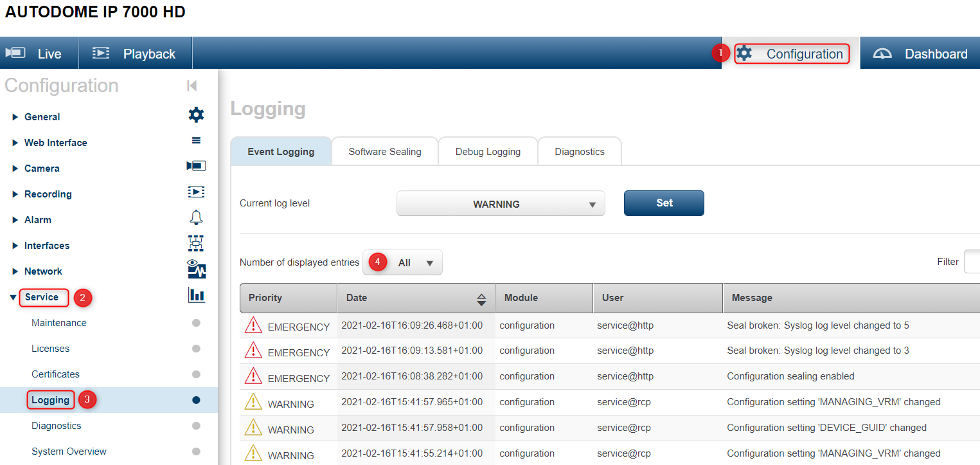The width and height of the screenshot is (980, 465).
Task: Expand the General tree section
Action: pos(15,117)
